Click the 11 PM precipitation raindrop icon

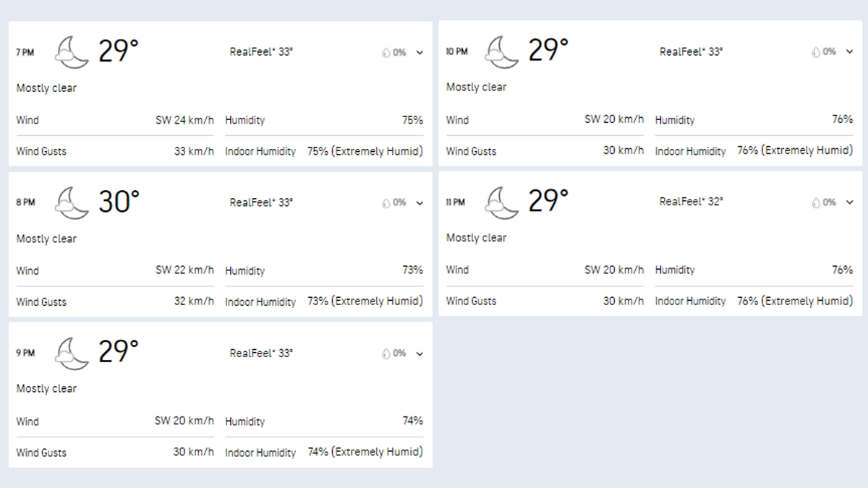click(816, 202)
